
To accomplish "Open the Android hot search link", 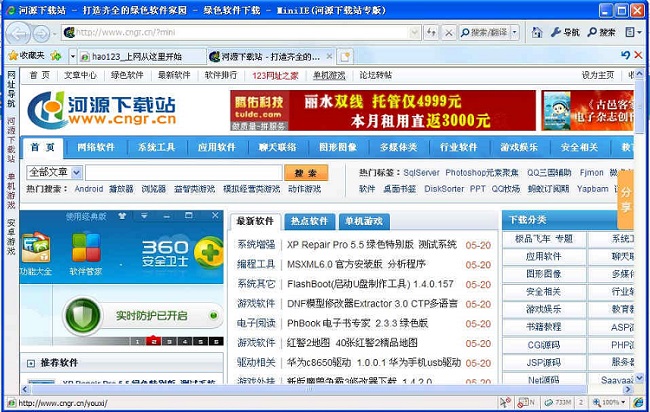I will (89, 189).
